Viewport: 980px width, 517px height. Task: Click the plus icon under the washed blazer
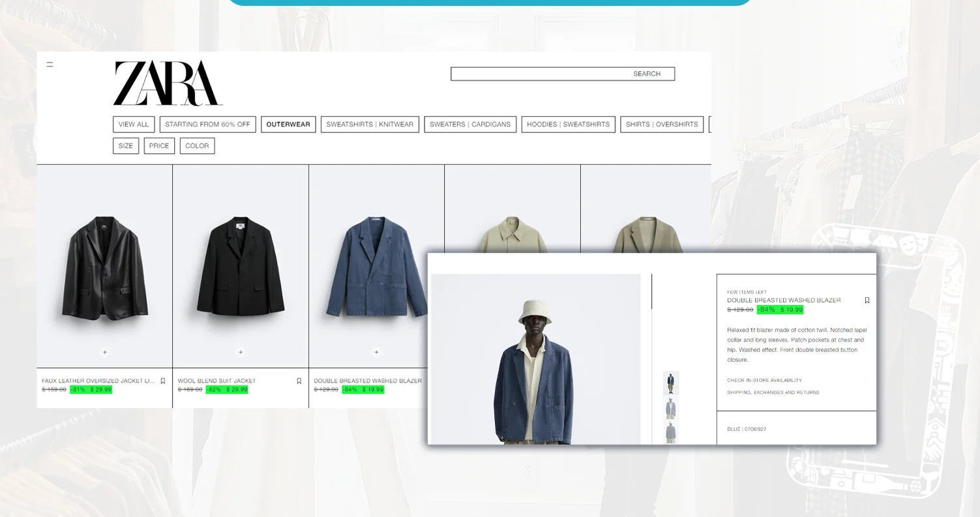376,352
